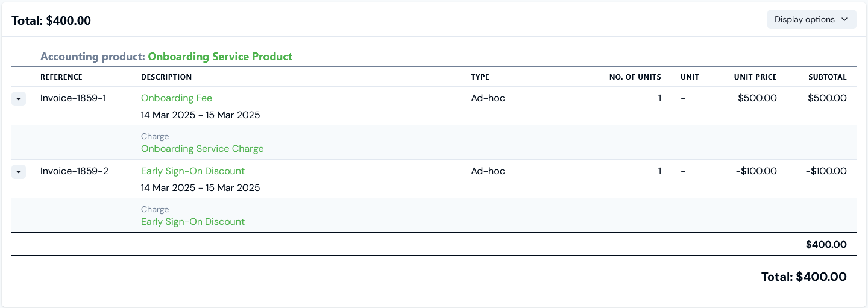Open the Onboarding Fee line item
The width and height of the screenshot is (868, 308).
click(177, 98)
